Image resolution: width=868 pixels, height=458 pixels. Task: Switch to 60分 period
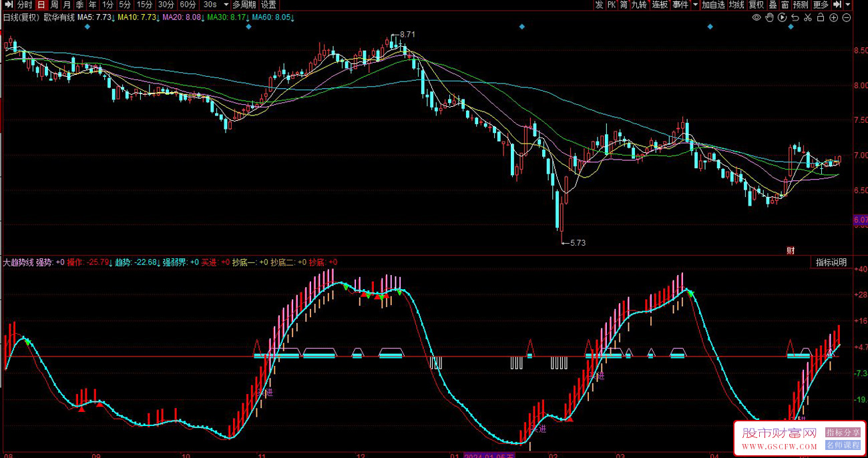click(x=188, y=5)
